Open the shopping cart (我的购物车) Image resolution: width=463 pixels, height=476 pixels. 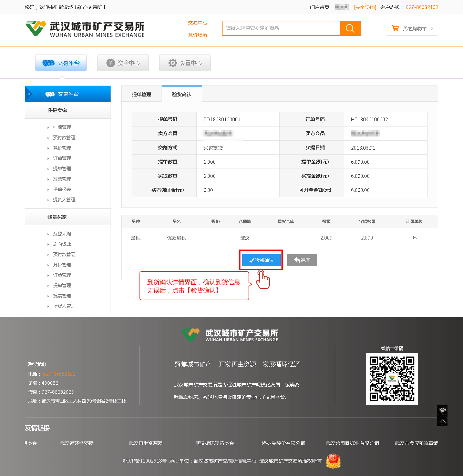click(412, 29)
